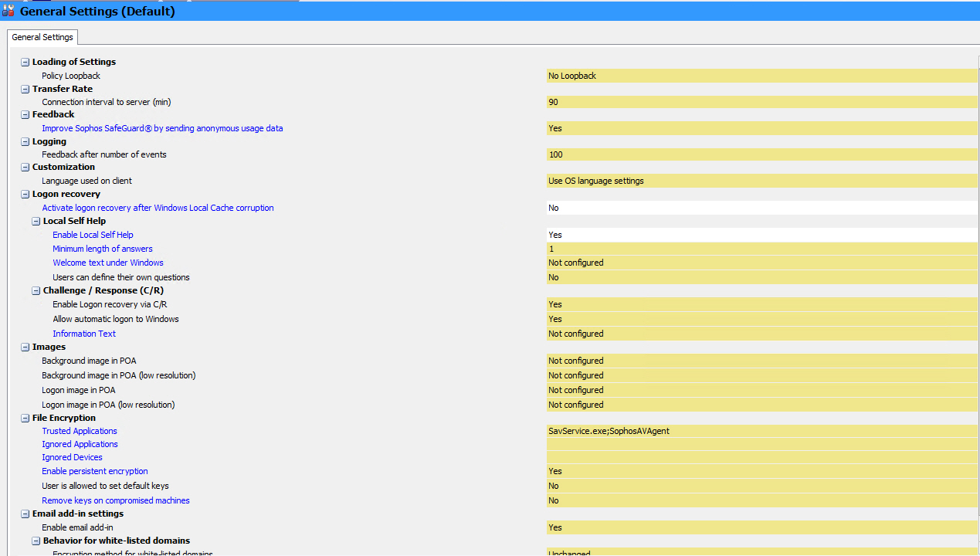Click value for 'Users can define their own questions'
The width and height of the screenshot is (980, 556).
(761, 277)
